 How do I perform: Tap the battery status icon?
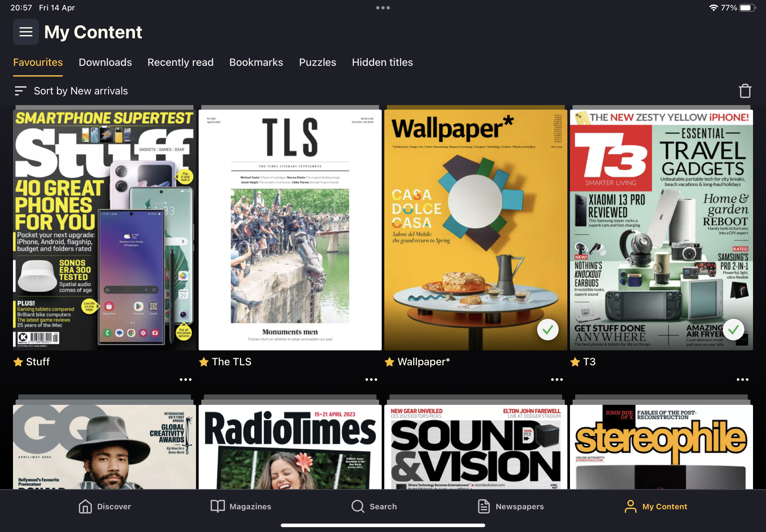747,8
